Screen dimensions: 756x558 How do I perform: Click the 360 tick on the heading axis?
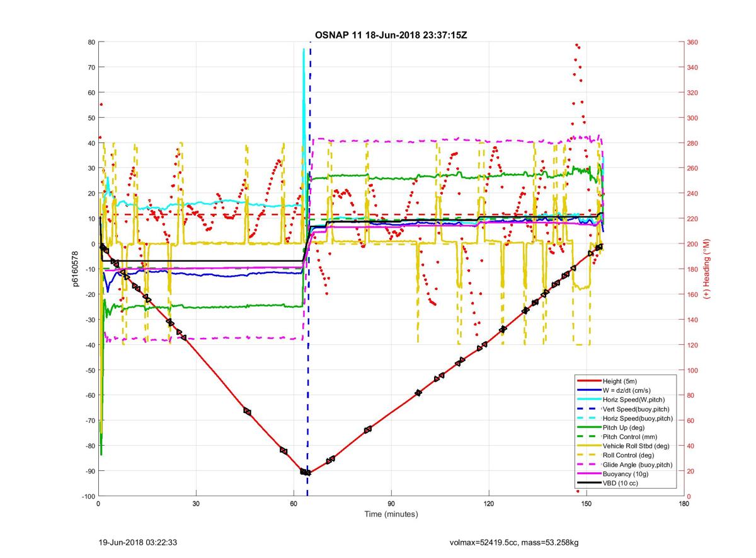click(x=693, y=42)
